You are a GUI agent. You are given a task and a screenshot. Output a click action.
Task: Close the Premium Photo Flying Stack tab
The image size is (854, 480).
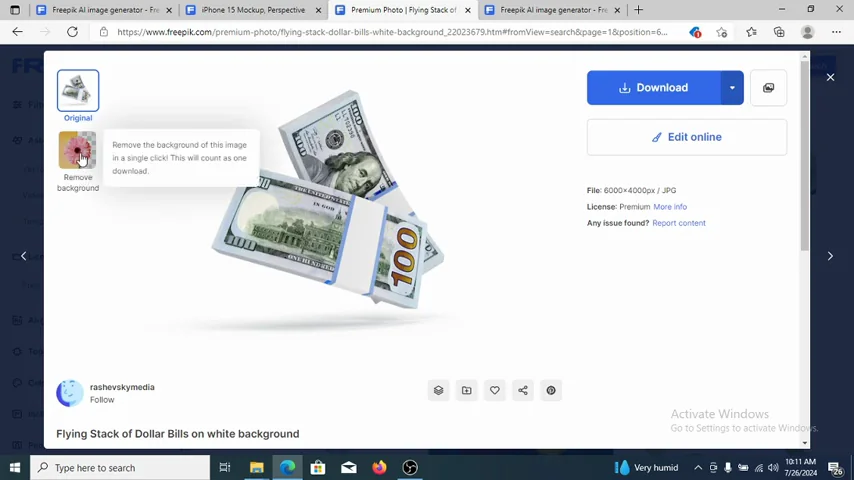coord(468,10)
